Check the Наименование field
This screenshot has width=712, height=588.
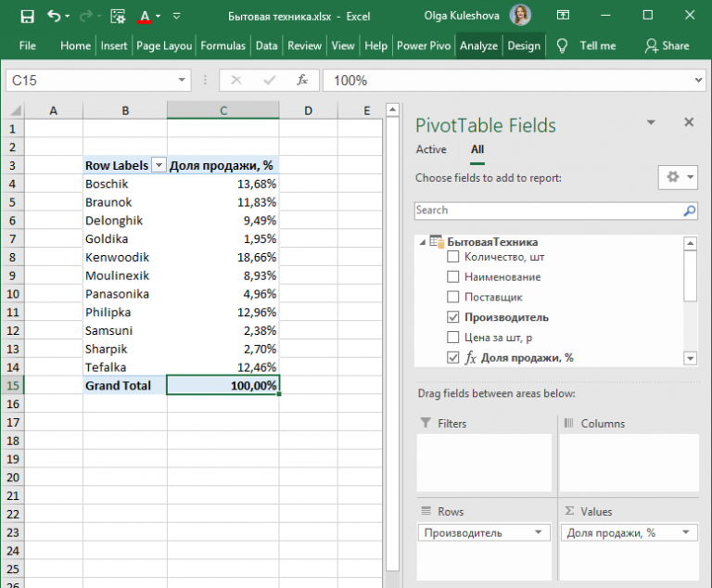(452, 276)
